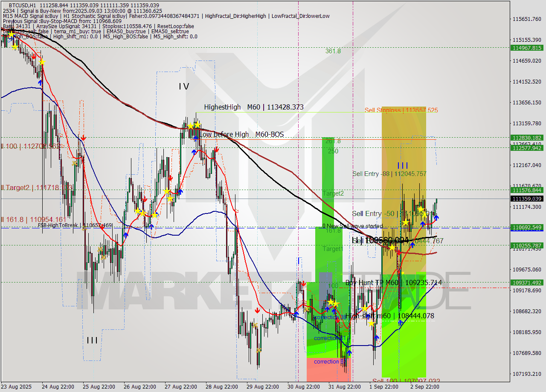Toggle the M5_High_BOS:false status text
This screenshot has width=546, height=392.
[126, 36]
